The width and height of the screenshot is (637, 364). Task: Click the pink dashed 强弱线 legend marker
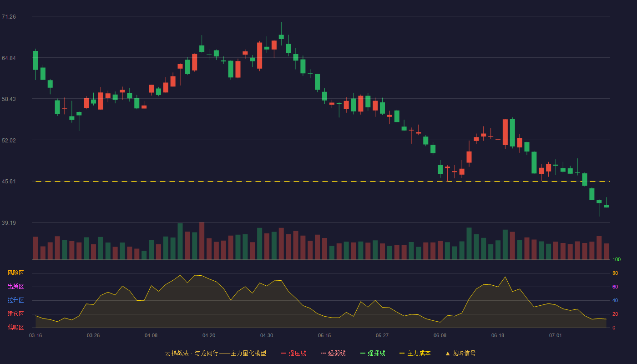click(323, 353)
